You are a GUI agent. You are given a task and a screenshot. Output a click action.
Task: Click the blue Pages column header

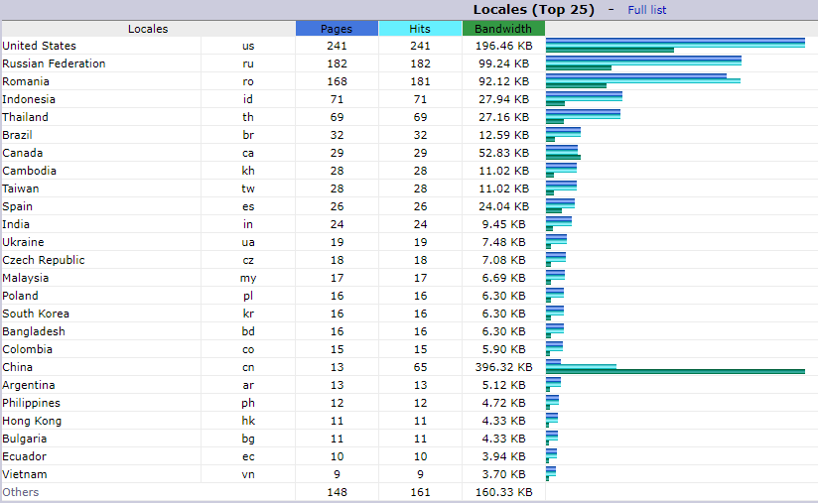coord(337,29)
